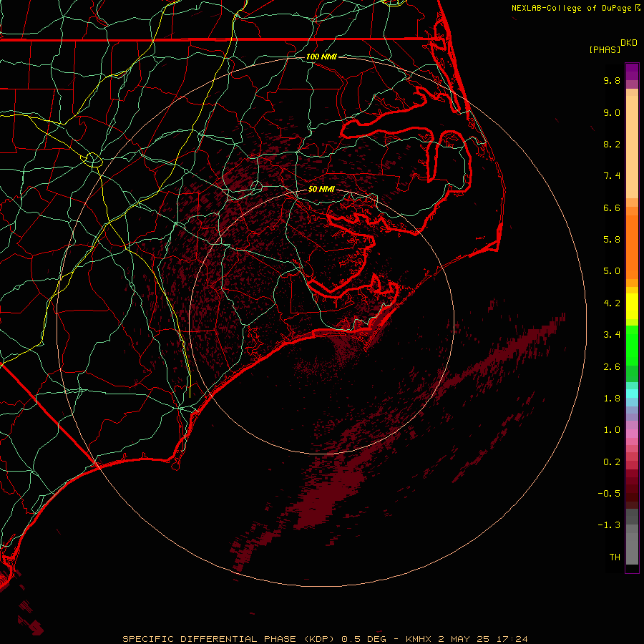
Task: Click the 0.2 legend value
Action: coord(612,462)
